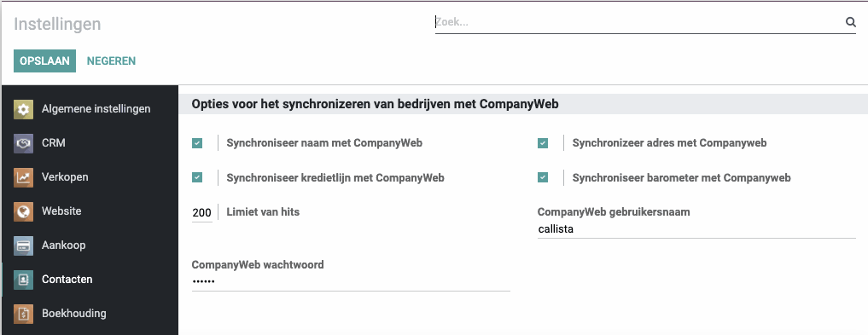Click the Website globe icon
The height and width of the screenshot is (335, 868).
tap(23, 211)
